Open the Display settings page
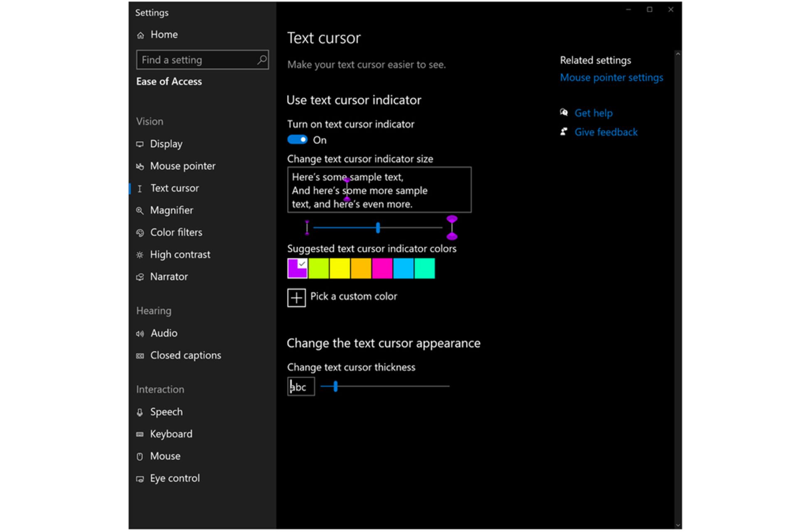Image resolution: width=798 pixels, height=532 pixels. (166, 144)
